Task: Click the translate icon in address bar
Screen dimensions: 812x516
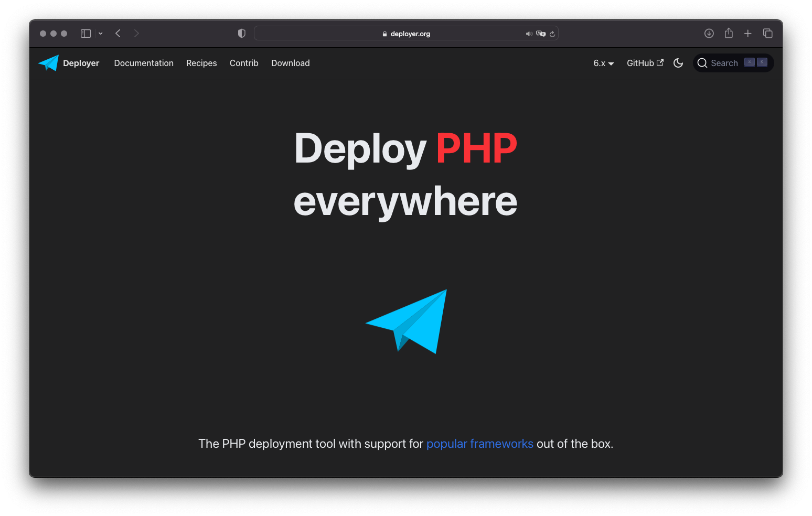Action: click(x=541, y=34)
